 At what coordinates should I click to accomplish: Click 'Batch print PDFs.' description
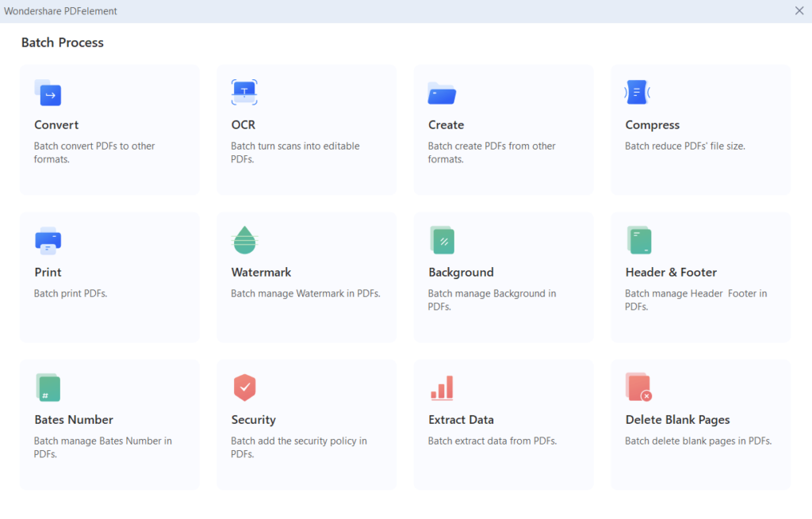pyautogui.click(x=71, y=293)
